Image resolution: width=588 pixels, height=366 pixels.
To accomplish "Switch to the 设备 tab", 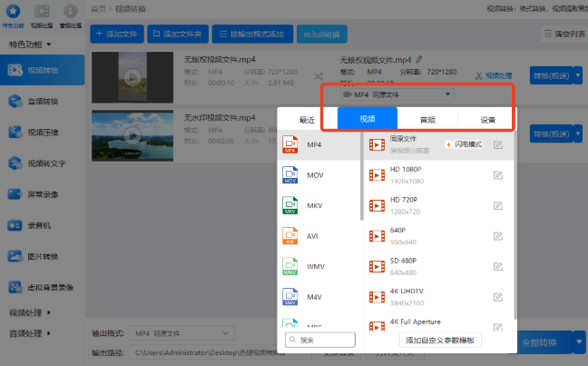I will click(x=487, y=120).
